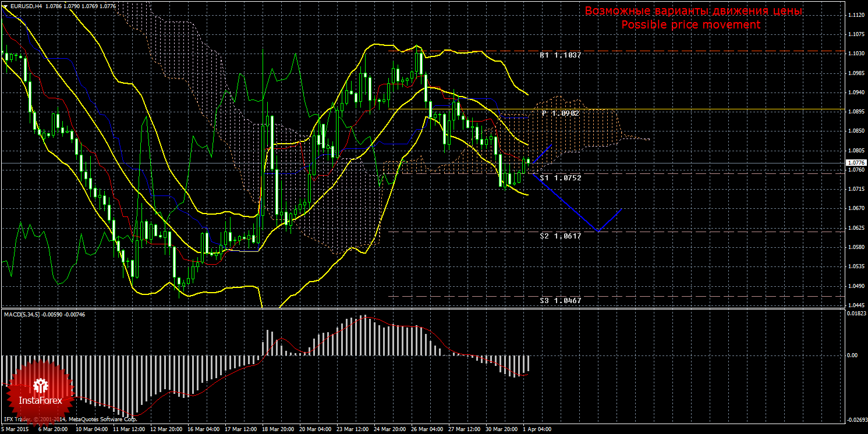This screenshot has height=434, width=868.
Task: Click 1.0985 on the price scale
Action: pos(856,74)
